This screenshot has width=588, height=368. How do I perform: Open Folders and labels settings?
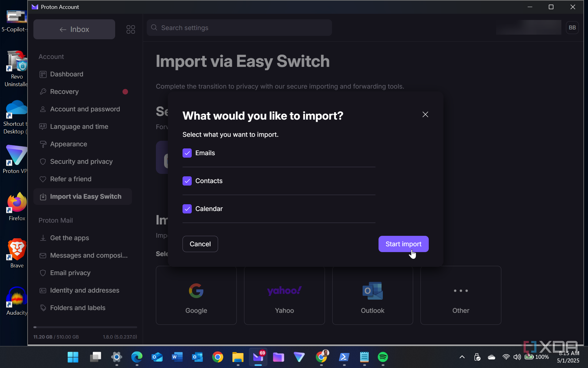(83, 308)
